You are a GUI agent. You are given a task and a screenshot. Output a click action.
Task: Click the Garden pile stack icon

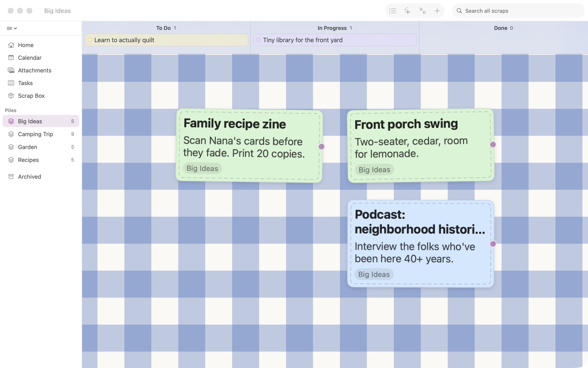coord(11,147)
